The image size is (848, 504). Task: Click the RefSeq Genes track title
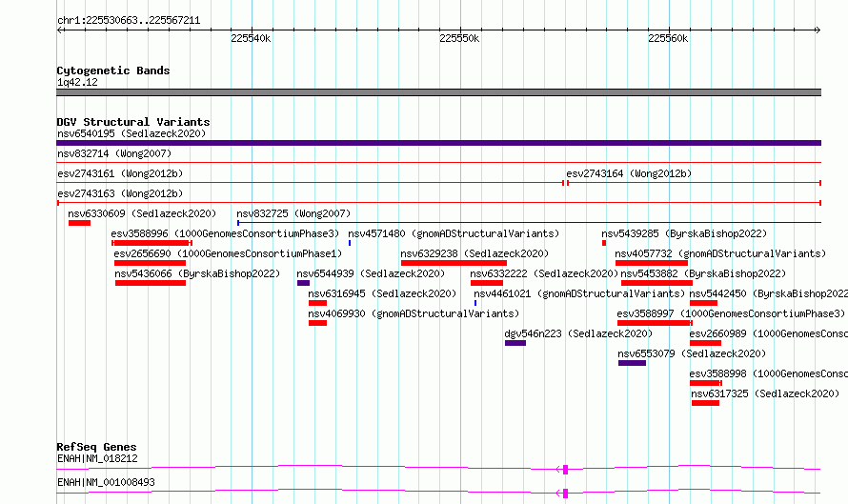coord(96,447)
